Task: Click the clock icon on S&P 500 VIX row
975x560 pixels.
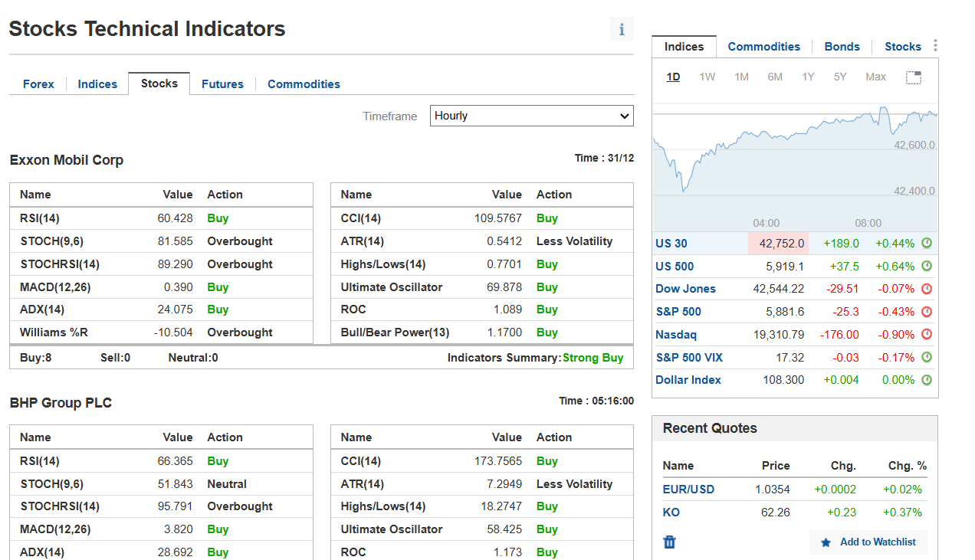Action: pyautogui.click(x=926, y=357)
